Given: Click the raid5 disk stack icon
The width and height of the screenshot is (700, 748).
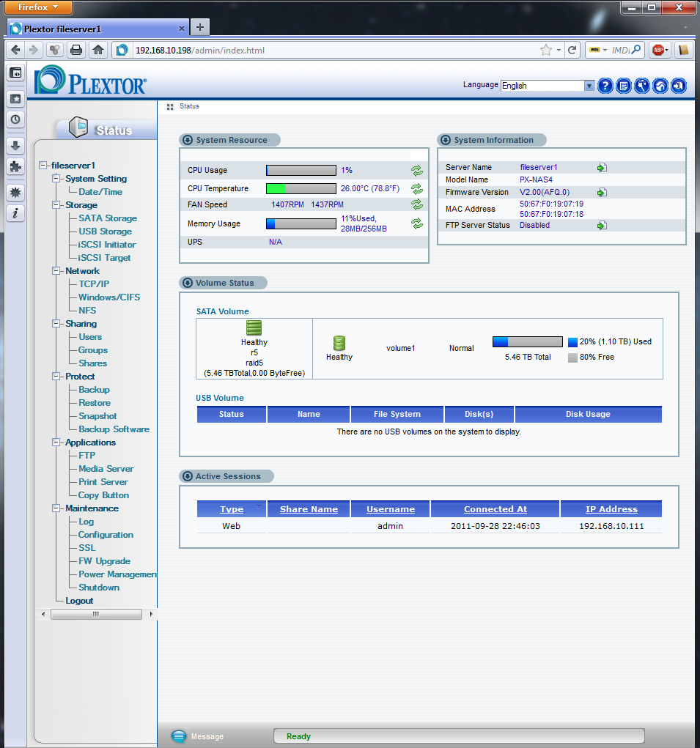Looking at the screenshot, I should tap(254, 327).
